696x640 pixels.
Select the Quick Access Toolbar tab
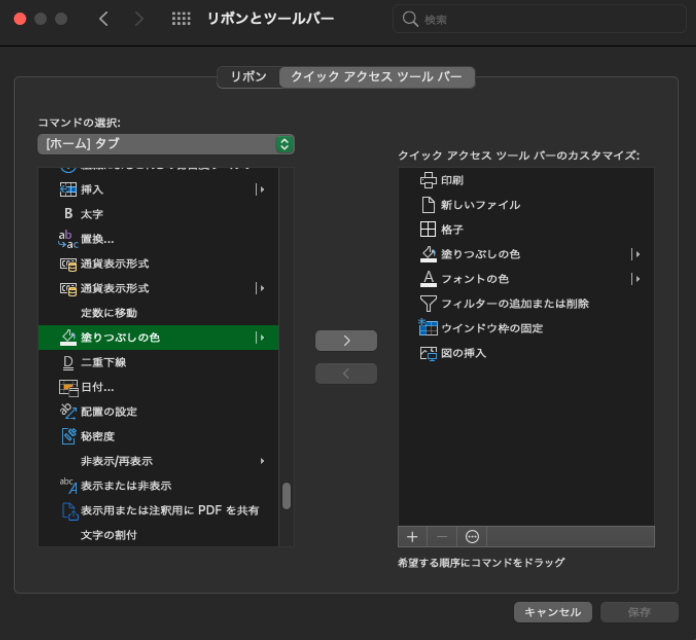376,77
